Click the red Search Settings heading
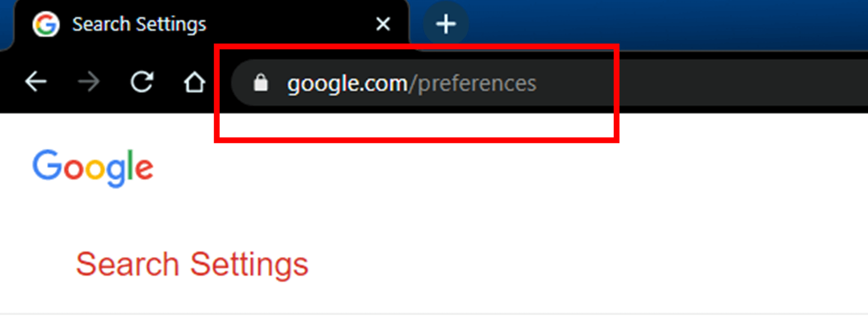Screen dimensions: 868x333 [192, 264]
